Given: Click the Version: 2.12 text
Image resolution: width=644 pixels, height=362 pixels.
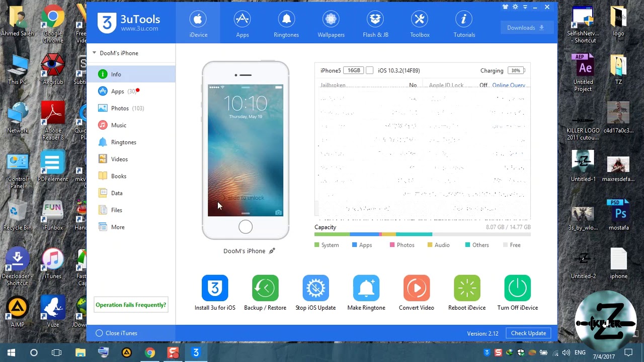Looking at the screenshot, I should pos(482,333).
